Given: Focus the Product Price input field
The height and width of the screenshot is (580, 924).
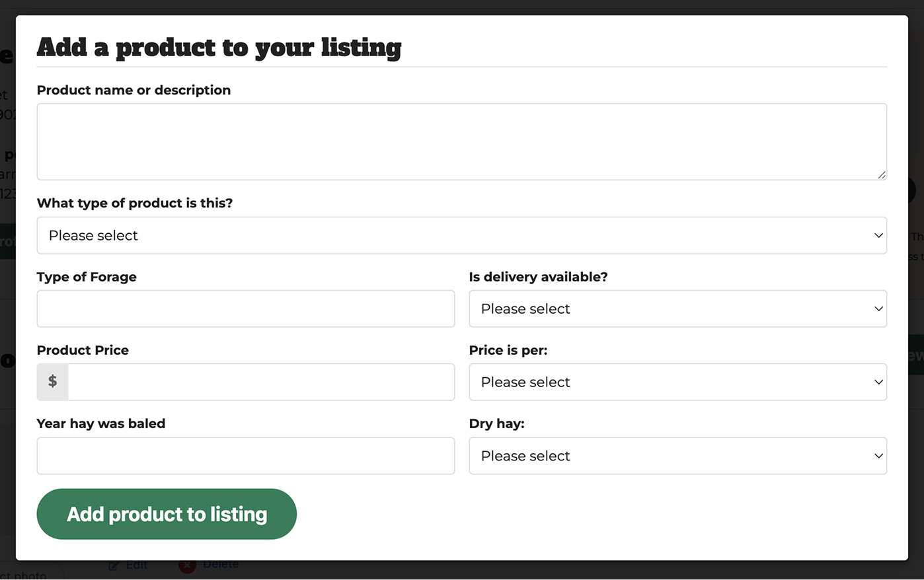Looking at the screenshot, I should tap(261, 382).
